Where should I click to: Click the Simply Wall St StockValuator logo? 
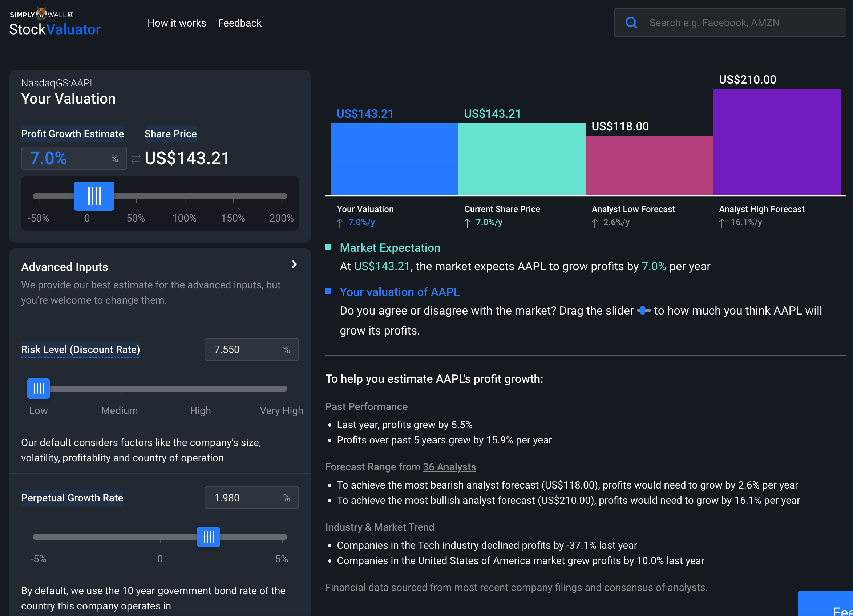pos(55,22)
